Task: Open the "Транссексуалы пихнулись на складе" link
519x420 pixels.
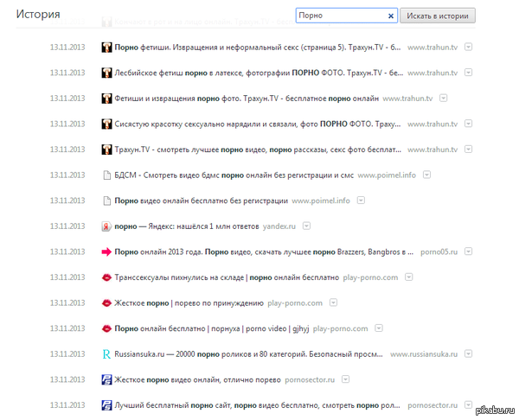Action: pyautogui.click(x=227, y=277)
